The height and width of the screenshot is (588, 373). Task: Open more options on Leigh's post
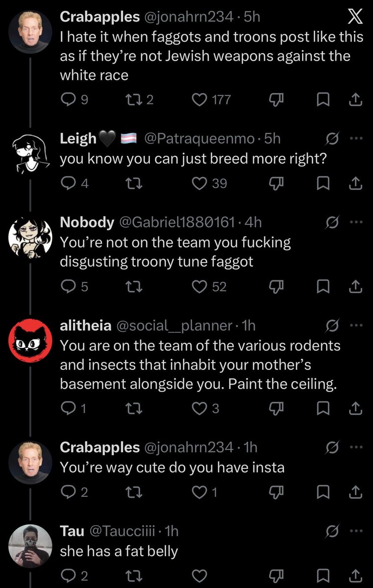pyautogui.click(x=356, y=139)
